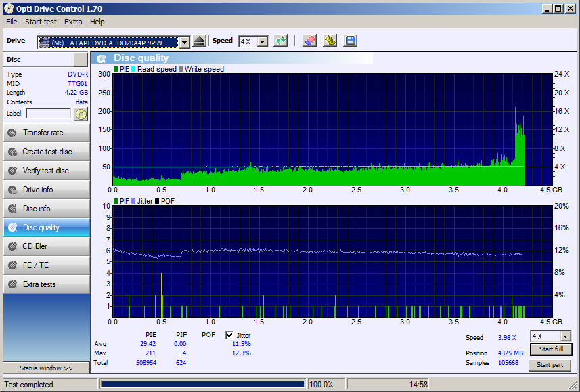This screenshot has height=392, width=580.
Task: Click the Test completed status text
Action: coord(29,385)
